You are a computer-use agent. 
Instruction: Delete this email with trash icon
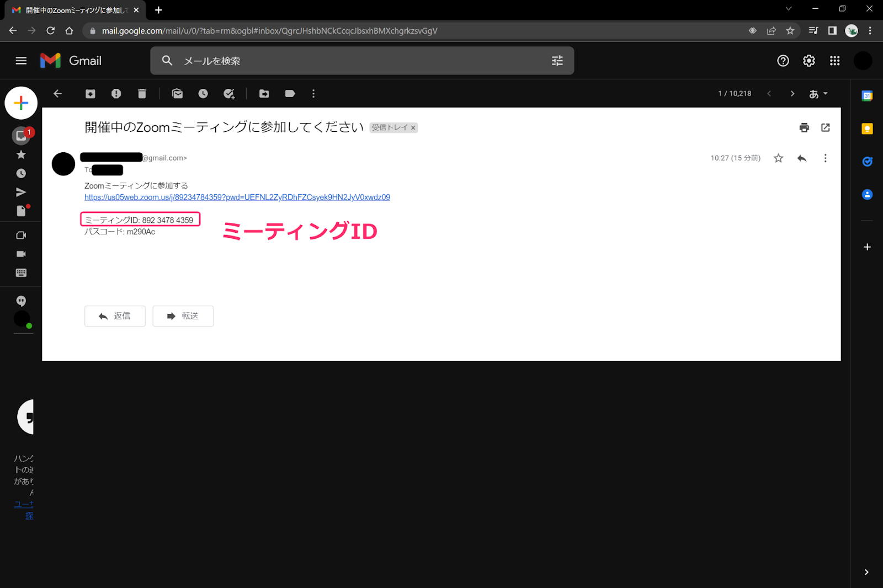tap(142, 94)
